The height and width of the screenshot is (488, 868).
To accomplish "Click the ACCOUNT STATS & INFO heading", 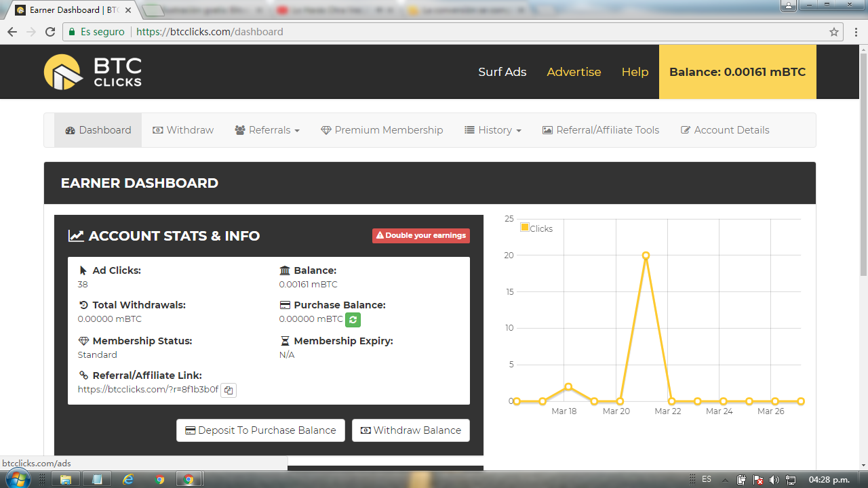I will [x=174, y=236].
